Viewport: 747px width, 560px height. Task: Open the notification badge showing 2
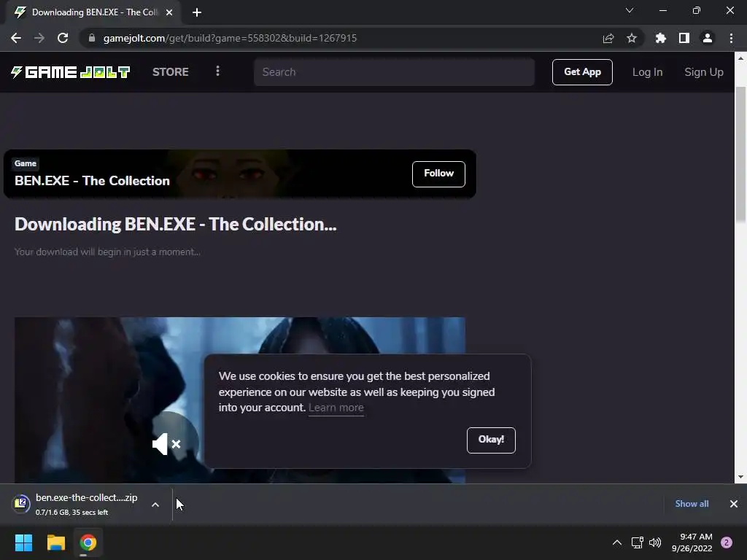(727, 542)
